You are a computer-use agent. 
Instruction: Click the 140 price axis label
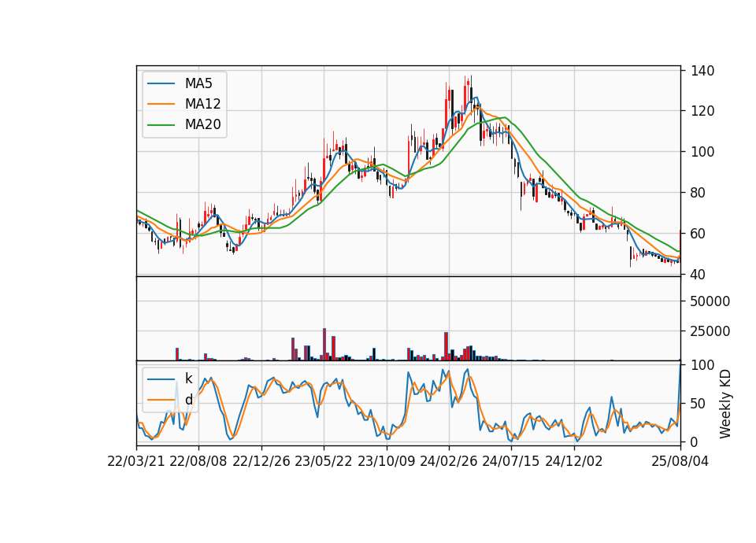coord(702,71)
